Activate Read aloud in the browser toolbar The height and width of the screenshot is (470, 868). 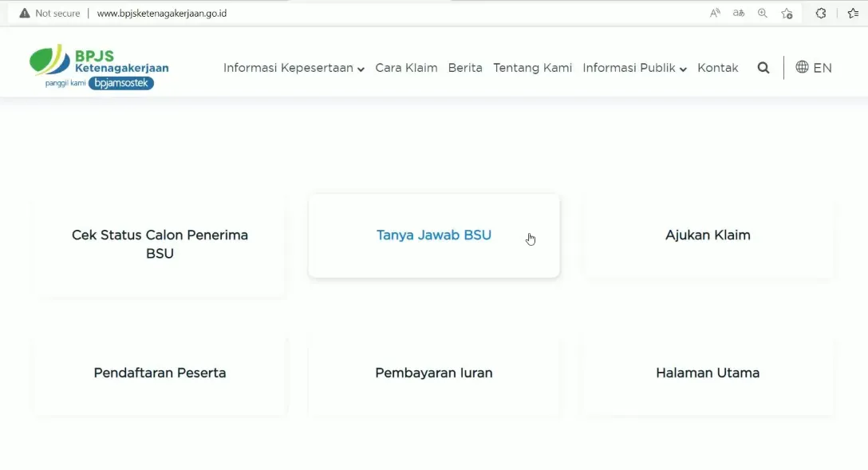point(714,13)
